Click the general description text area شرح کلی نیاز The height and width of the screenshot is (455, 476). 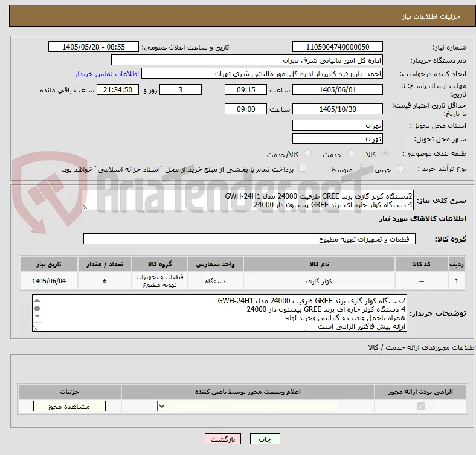coord(248,200)
